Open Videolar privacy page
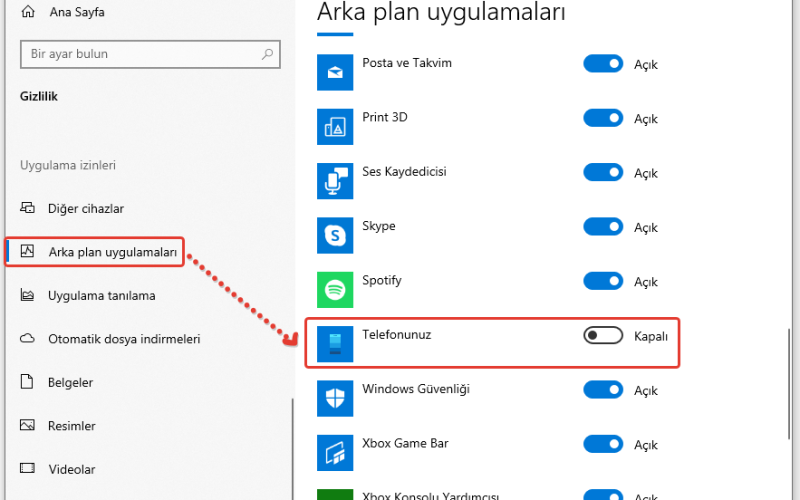This screenshot has height=500, width=800. click(x=71, y=469)
